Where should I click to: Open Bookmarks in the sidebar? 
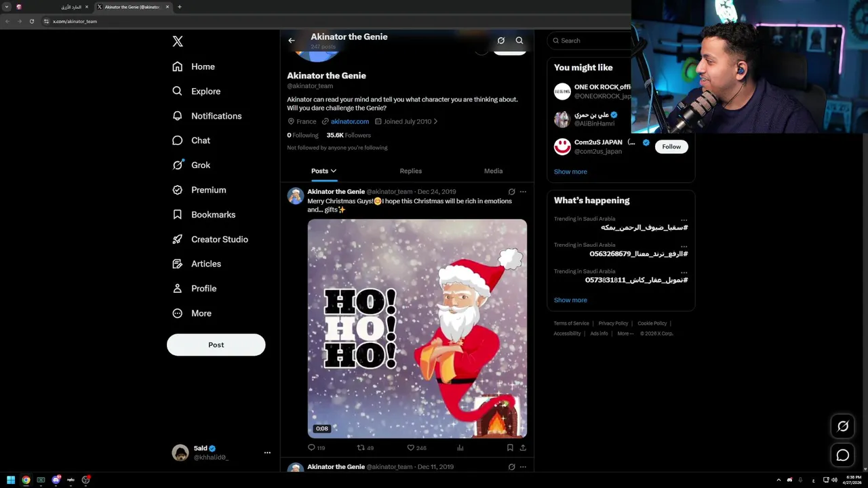pyautogui.click(x=204, y=214)
